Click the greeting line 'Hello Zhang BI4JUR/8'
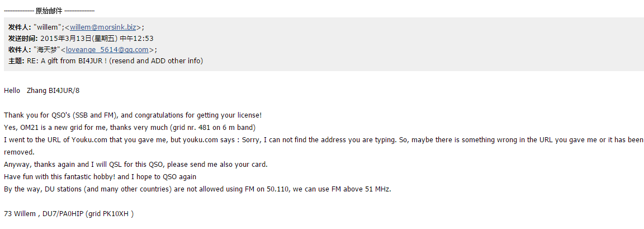 click(x=41, y=91)
